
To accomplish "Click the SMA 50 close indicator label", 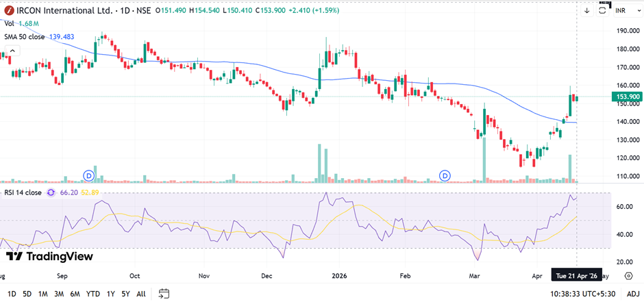I will [25, 36].
